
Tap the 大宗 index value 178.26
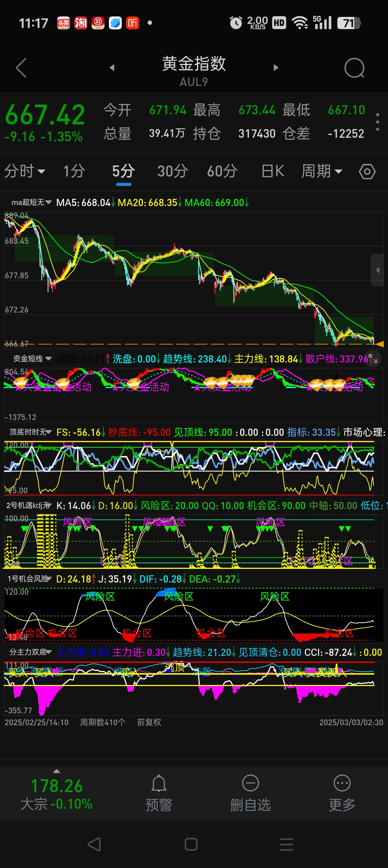click(x=57, y=786)
